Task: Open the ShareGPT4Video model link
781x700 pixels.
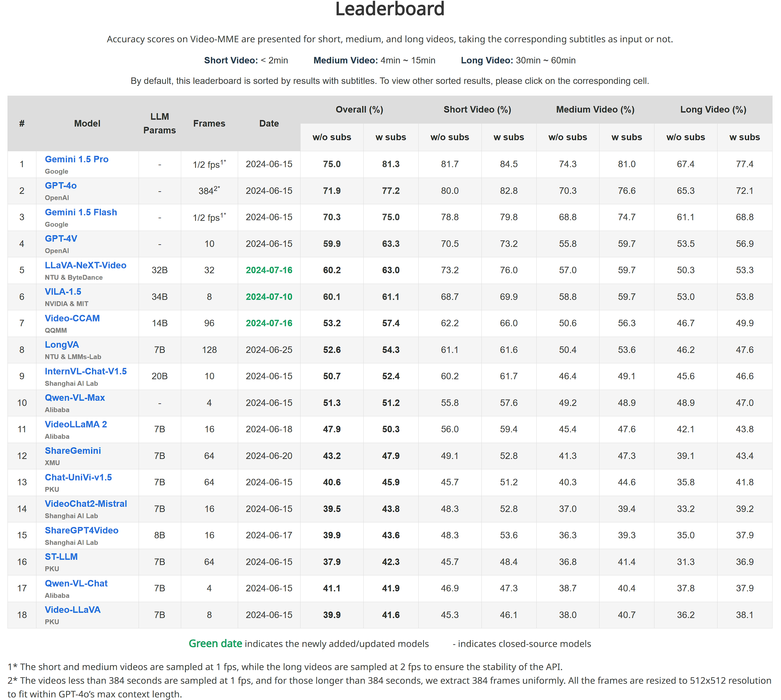Action: point(82,531)
